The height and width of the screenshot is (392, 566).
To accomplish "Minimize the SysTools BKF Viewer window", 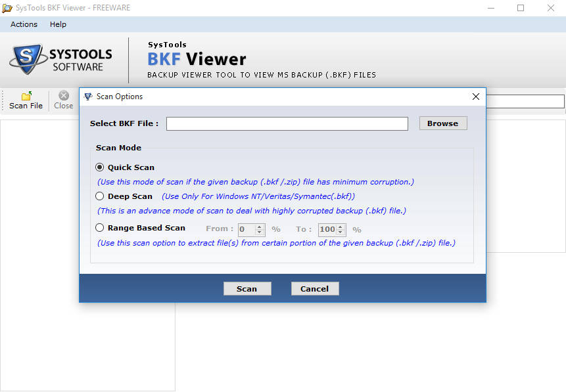I will pos(491,8).
